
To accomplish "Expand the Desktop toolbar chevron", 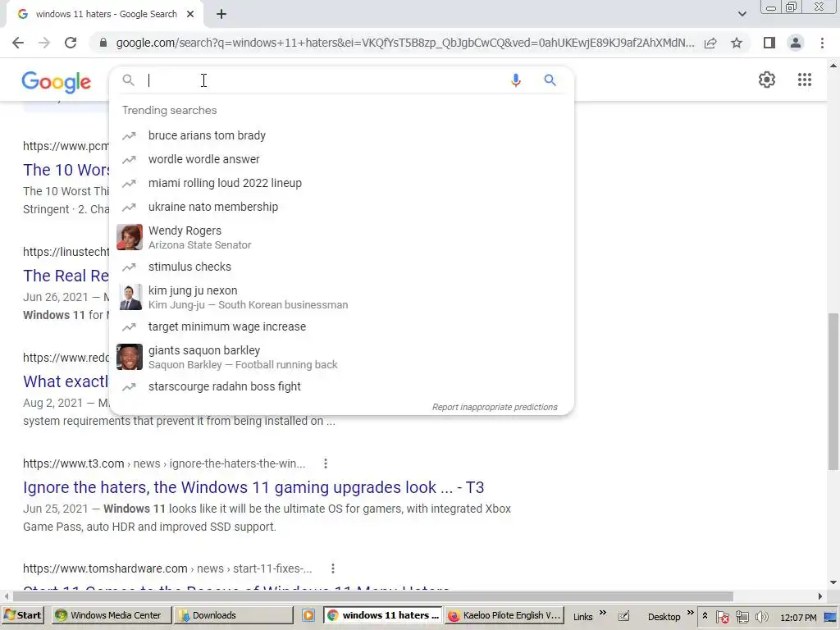I will click(x=690, y=613).
